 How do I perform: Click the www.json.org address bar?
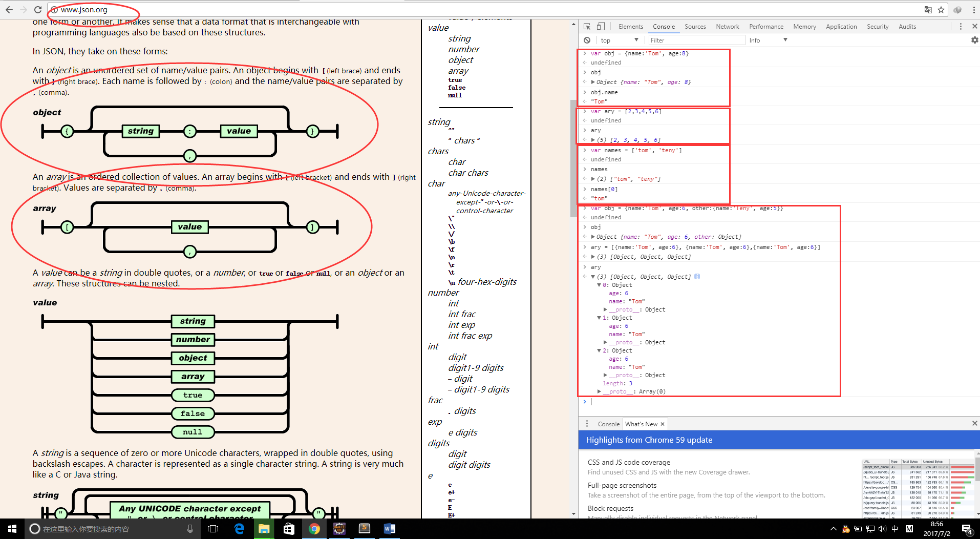[486, 10]
